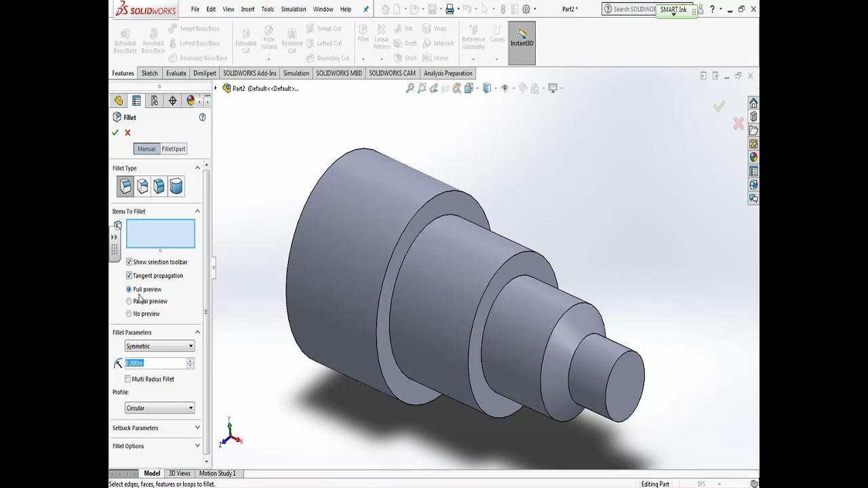
Task: Click the Previous View icon
Action: (x=433, y=88)
